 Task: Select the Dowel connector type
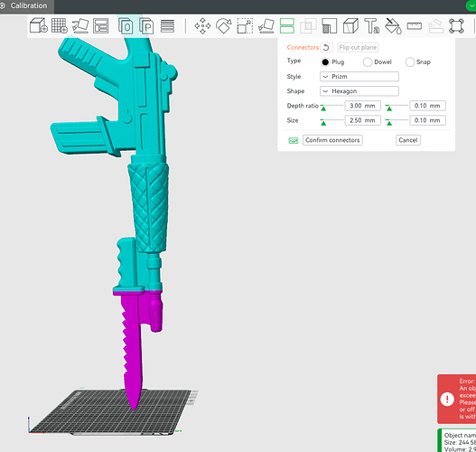click(x=368, y=62)
